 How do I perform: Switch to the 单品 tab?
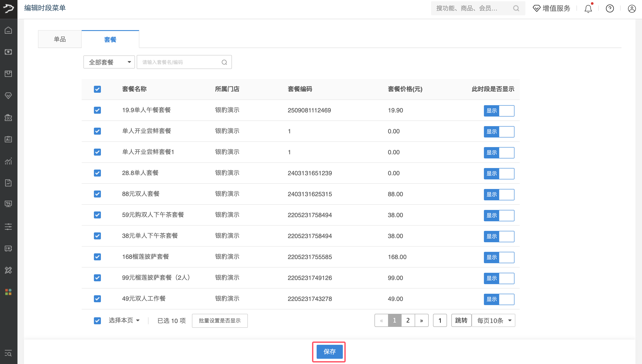pyautogui.click(x=60, y=39)
